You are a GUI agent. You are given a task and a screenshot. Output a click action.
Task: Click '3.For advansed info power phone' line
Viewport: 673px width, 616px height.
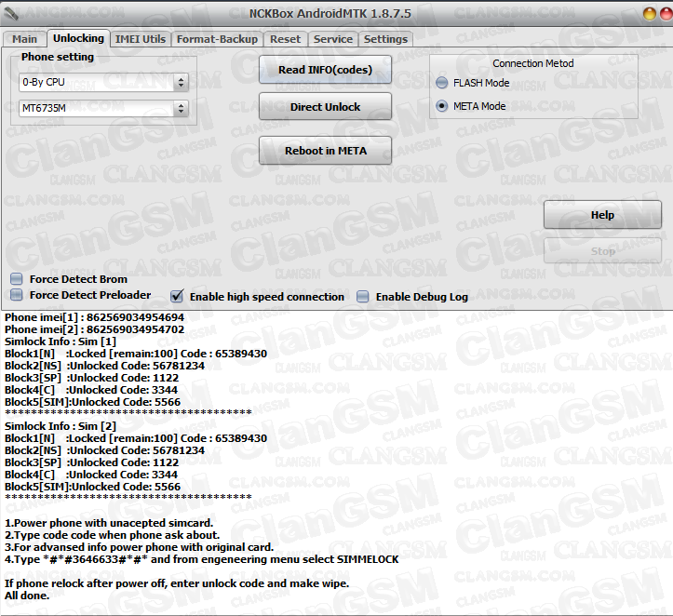[139, 547]
